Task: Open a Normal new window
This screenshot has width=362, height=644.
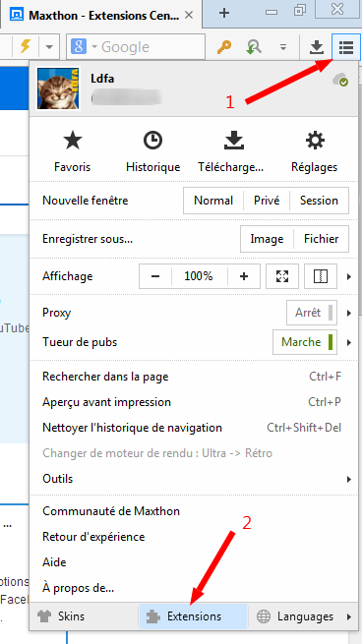Action: click(x=213, y=201)
